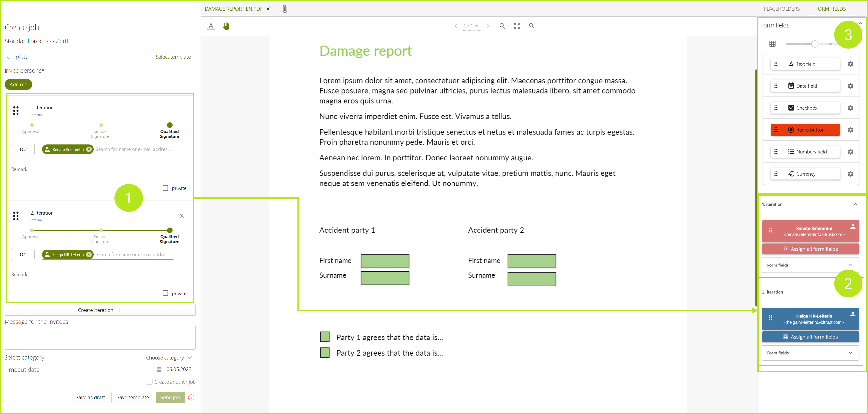Click the grid layout icon in Form fields panel
Viewport: 868px width, 414px height.
point(772,43)
